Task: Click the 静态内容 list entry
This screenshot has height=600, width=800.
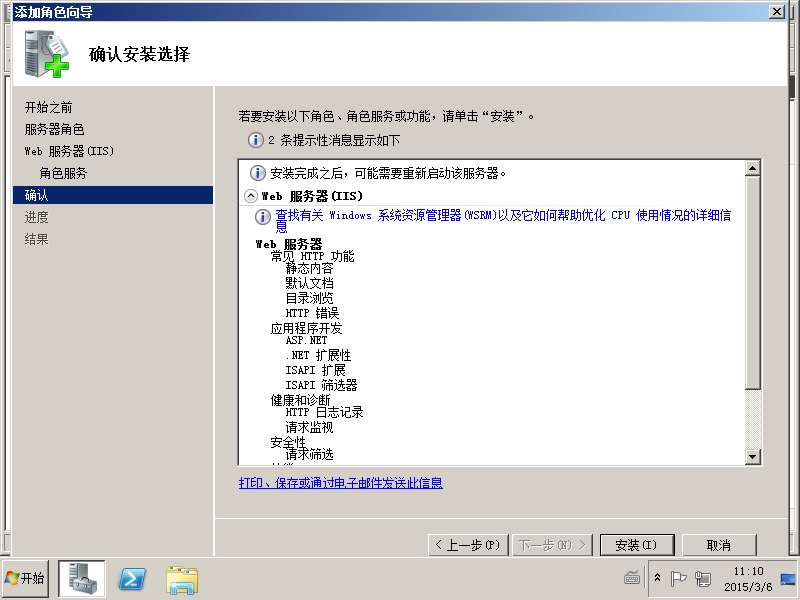Action: (309, 268)
